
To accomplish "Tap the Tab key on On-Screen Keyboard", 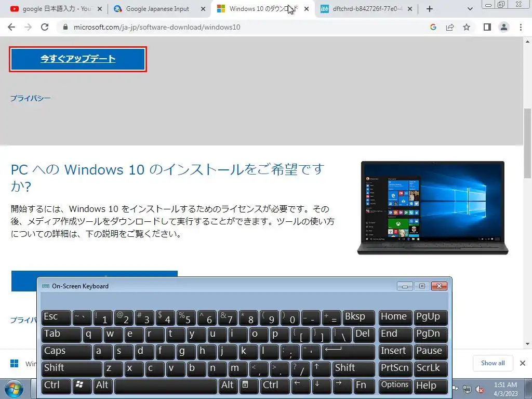I will click(x=61, y=335).
